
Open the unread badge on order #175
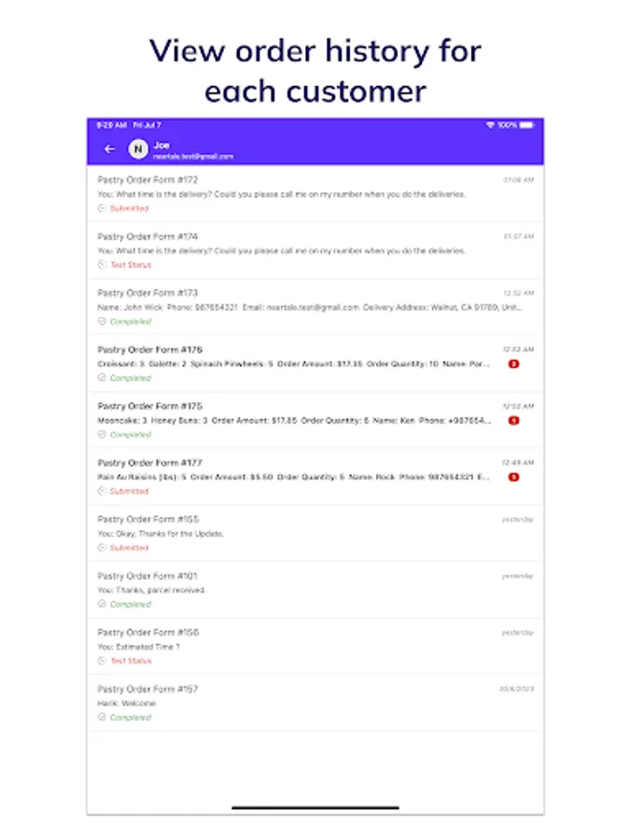[513, 421]
